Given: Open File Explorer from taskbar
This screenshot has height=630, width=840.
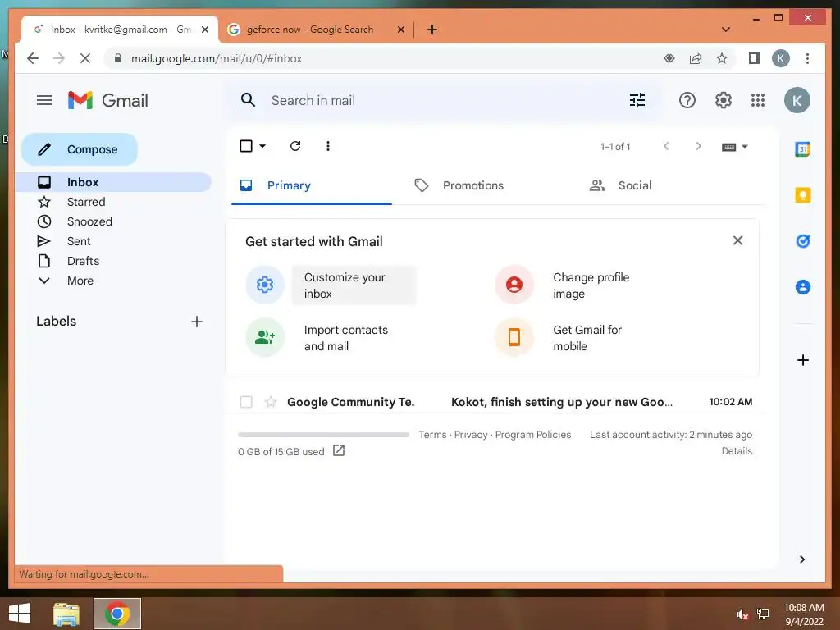Looking at the screenshot, I should click(x=66, y=614).
